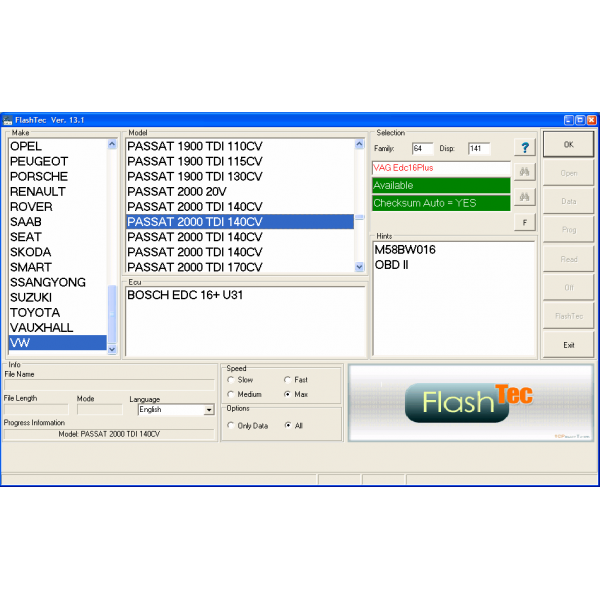Image resolution: width=600 pixels, height=600 pixels.
Task: Select Fast speed radio button
Action: [287, 380]
